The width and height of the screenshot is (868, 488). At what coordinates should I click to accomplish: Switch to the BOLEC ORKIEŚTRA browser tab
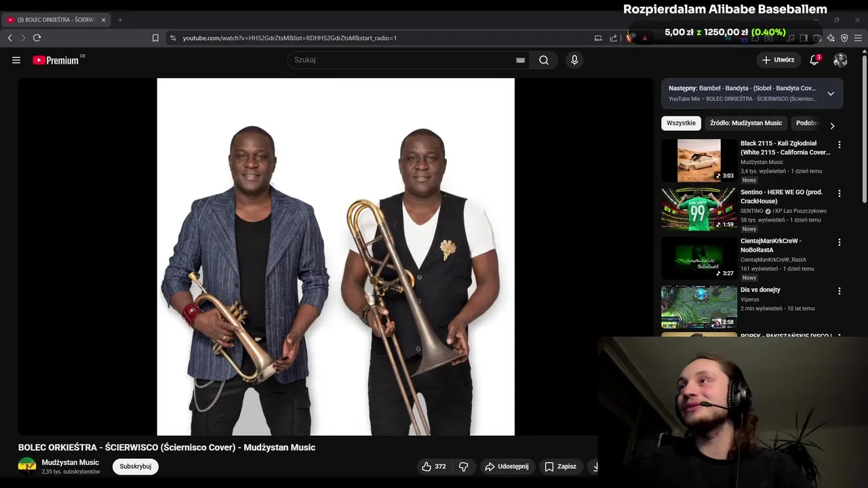(x=56, y=20)
